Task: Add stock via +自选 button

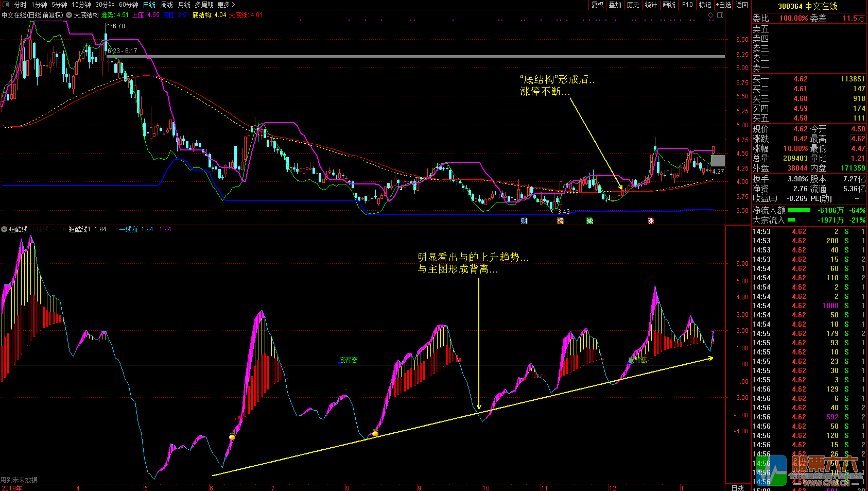Action: (723, 5)
